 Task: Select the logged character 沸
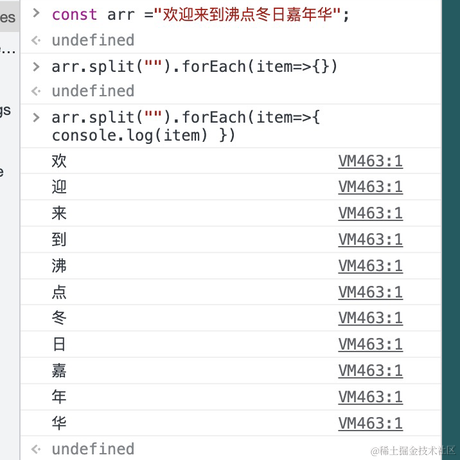tap(59, 266)
